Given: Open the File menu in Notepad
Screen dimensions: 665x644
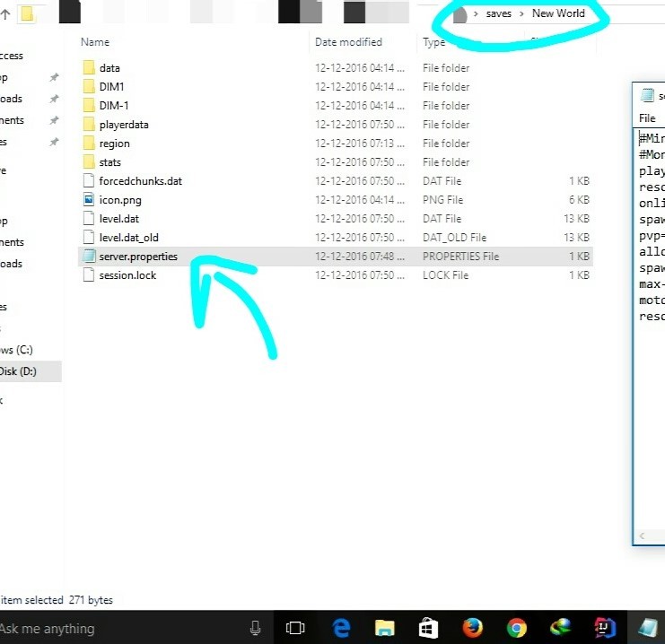Looking at the screenshot, I should click(647, 118).
